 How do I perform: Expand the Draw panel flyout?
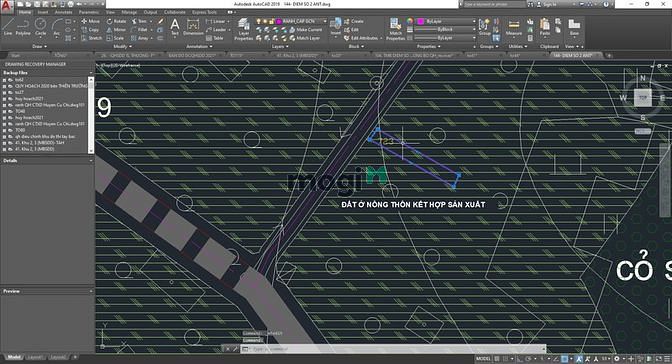tap(39, 46)
